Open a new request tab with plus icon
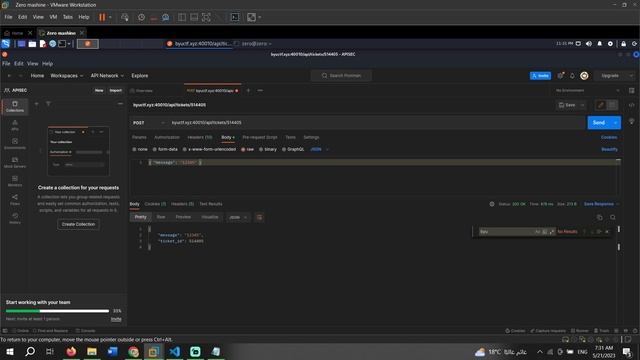640x360 pixels. tap(248, 90)
